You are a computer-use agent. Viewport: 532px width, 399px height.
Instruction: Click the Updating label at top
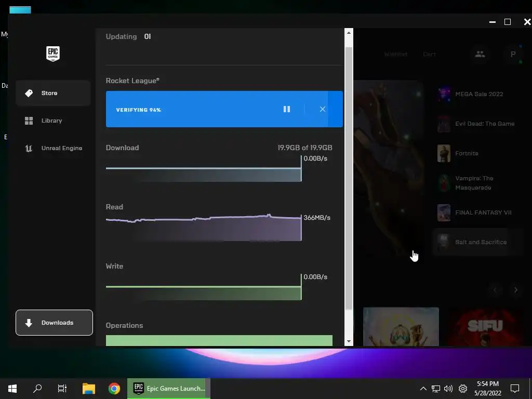[x=121, y=37]
